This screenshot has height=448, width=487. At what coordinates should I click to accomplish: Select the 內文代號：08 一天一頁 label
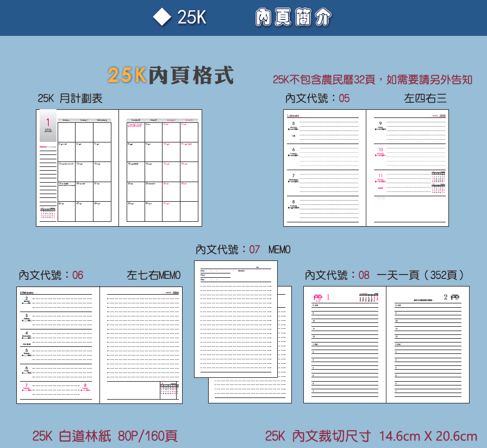click(385, 275)
